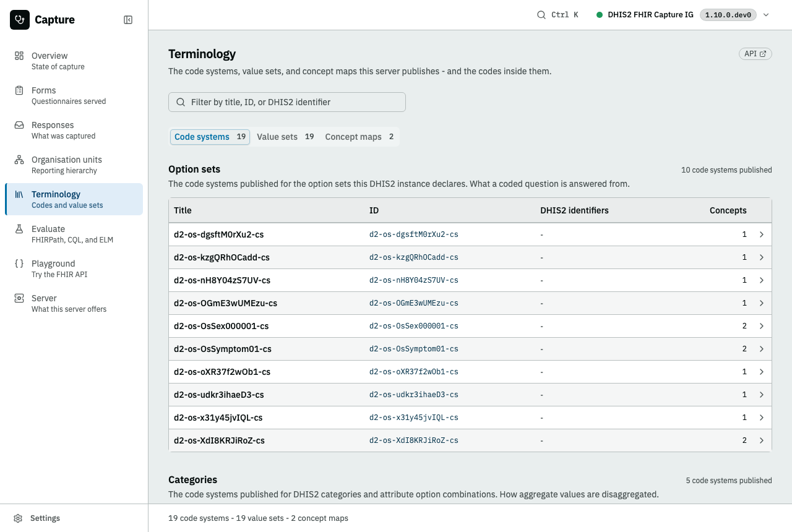The height and width of the screenshot is (532, 792).
Task: Open the server version dropdown chevron
Action: pos(766,15)
